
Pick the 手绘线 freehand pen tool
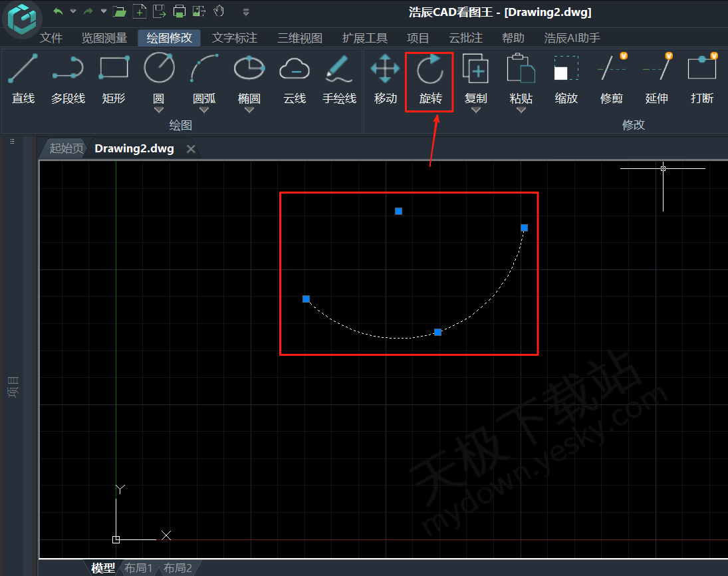(x=339, y=79)
